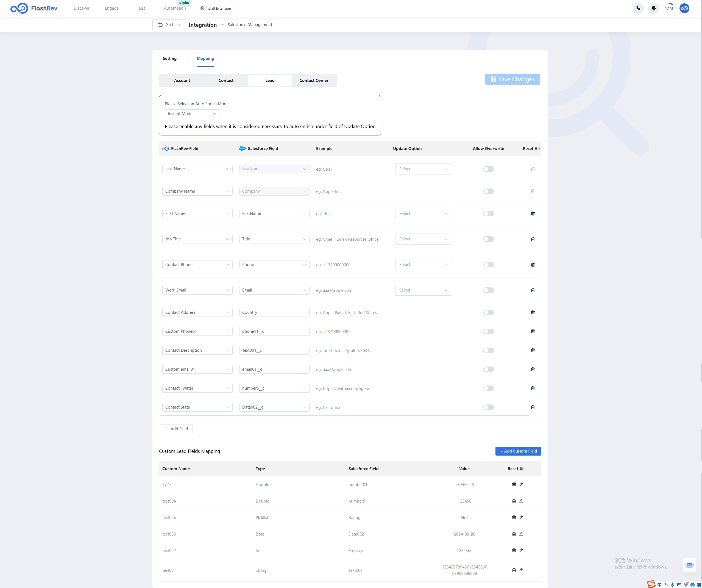Click the Sogou input method tray icon
The image size is (702, 588).
651,584
